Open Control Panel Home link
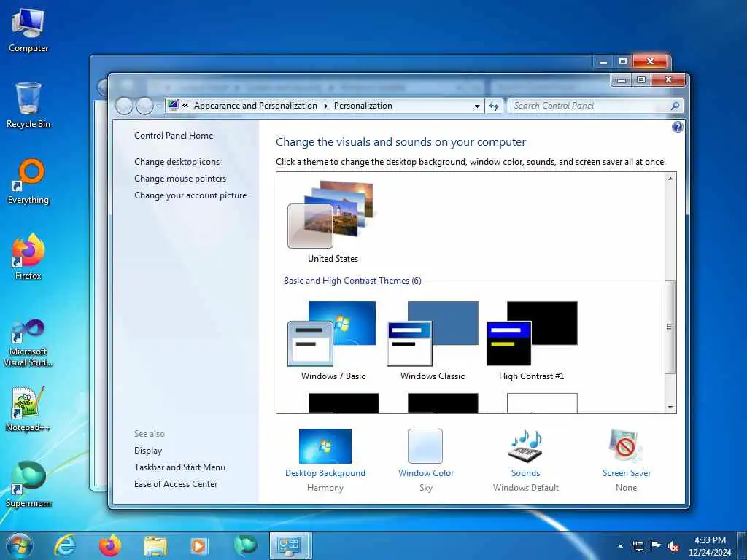 pos(174,135)
